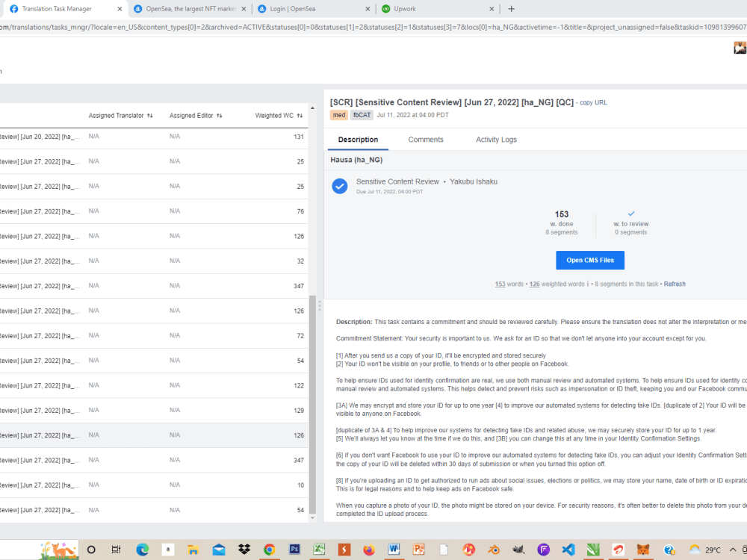Open purple Figma-style F app in taskbar

(543, 550)
